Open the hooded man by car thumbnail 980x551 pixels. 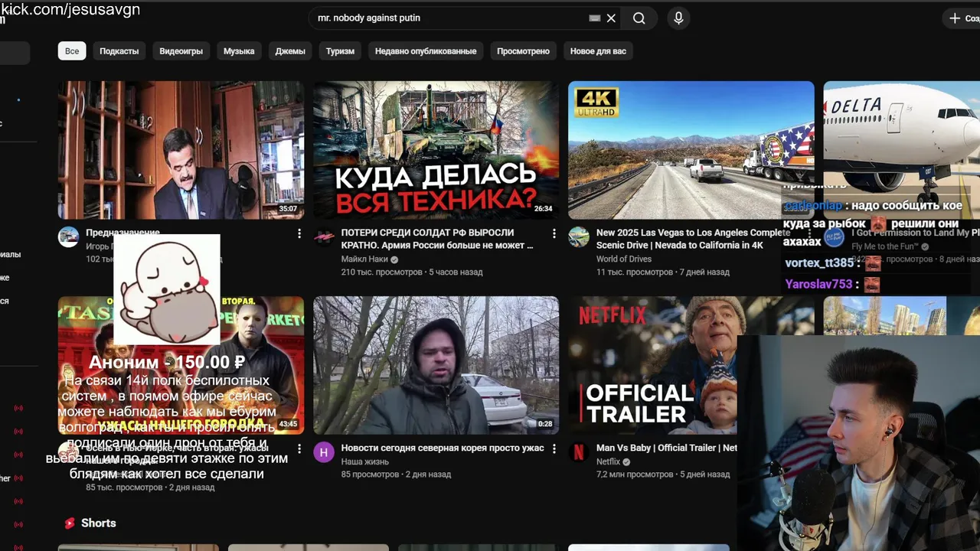point(436,366)
